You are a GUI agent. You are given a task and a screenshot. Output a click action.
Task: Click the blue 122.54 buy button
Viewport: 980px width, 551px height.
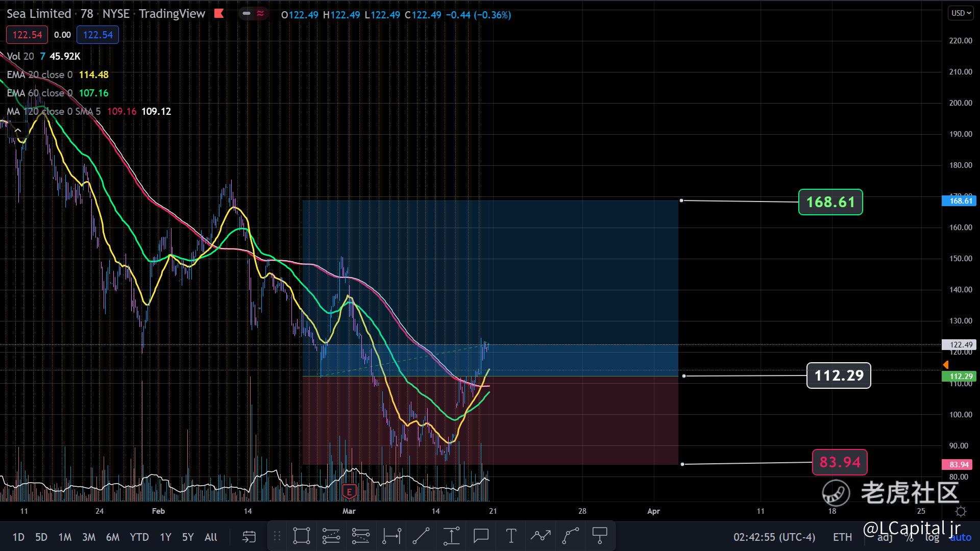(97, 35)
